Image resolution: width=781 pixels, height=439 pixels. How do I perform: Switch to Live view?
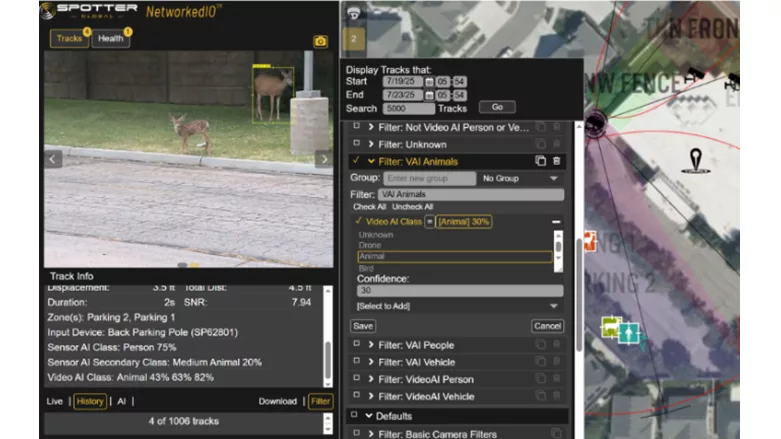[x=55, y=401]
